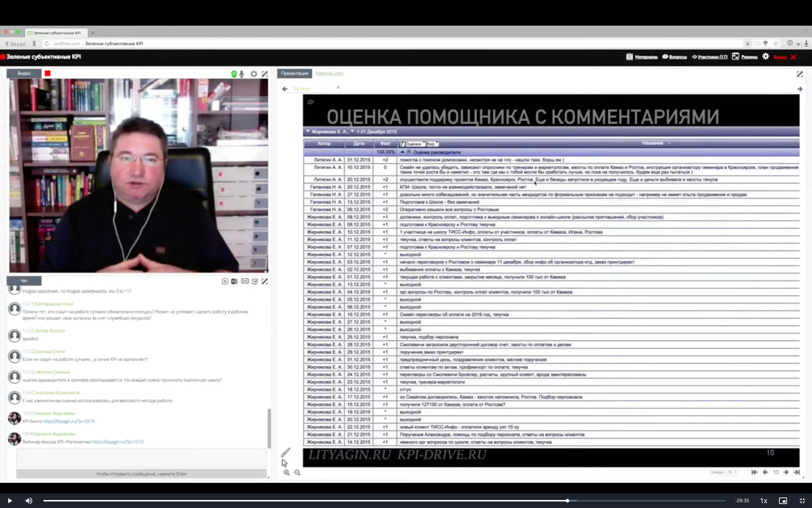
Task: Select the pointer cursor tool
Action: [284, 463]
